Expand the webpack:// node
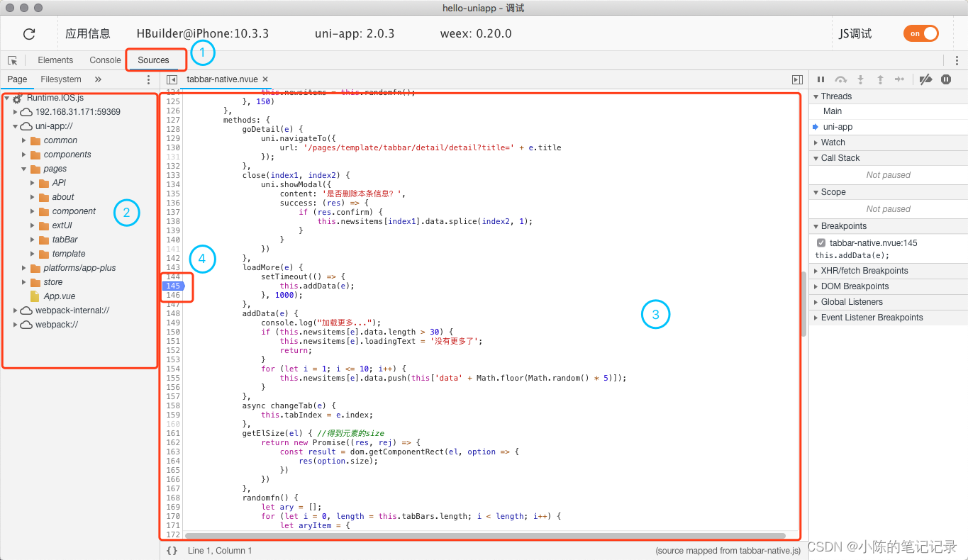 [16, 325]
